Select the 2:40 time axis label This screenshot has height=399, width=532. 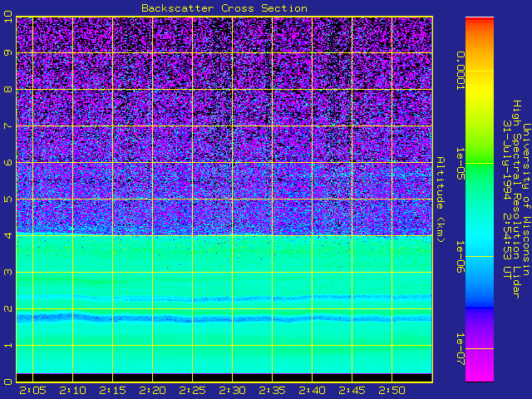(313, 391)
